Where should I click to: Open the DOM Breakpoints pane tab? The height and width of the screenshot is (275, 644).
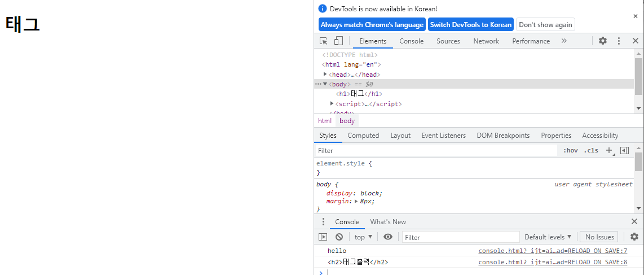point(503,136)
